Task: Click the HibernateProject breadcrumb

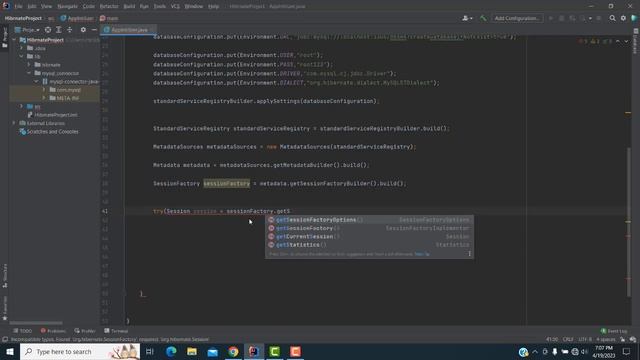Action: coord(23,18)
